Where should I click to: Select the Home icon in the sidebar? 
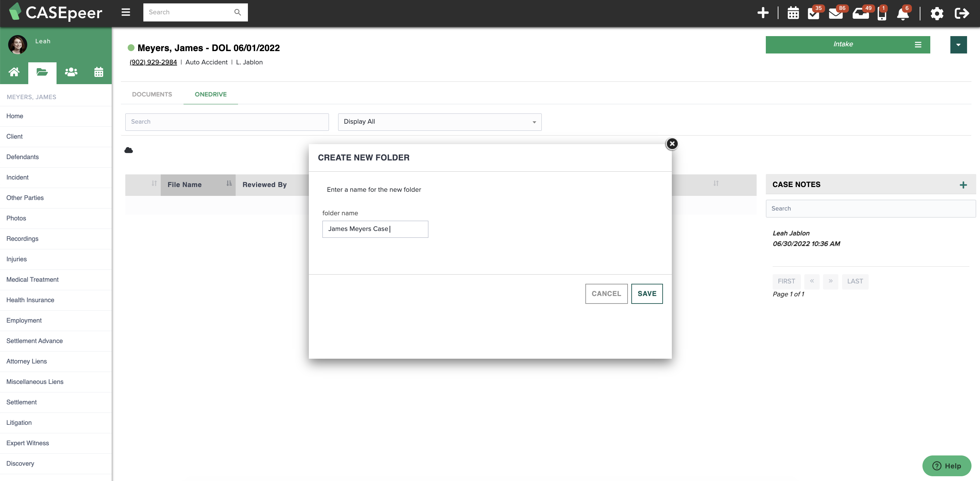tap(14, 72)
